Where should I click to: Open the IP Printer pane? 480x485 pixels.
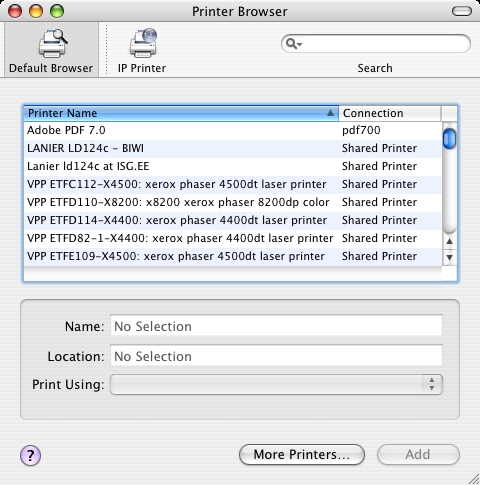(142, 50)
